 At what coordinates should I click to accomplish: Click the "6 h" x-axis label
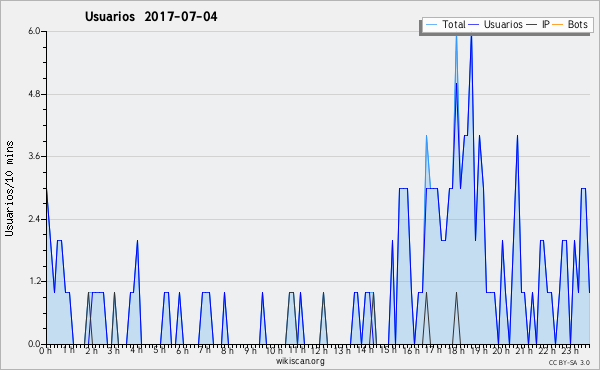[x=182, y=350]
